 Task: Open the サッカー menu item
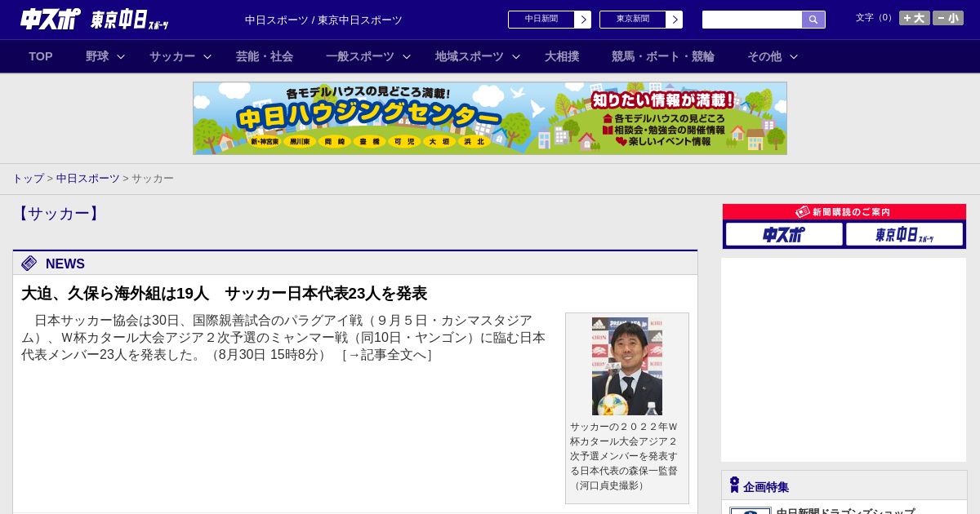click(172, 56)
